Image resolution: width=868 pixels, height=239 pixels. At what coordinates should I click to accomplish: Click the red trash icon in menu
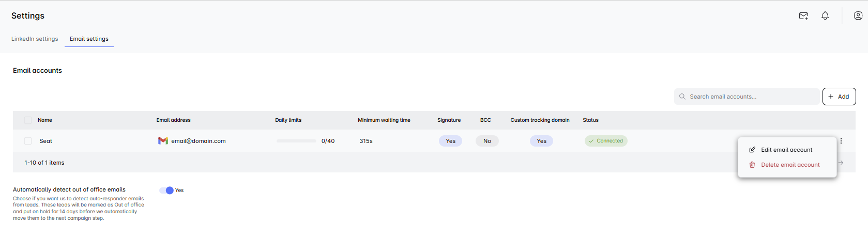tap(752, 165)
